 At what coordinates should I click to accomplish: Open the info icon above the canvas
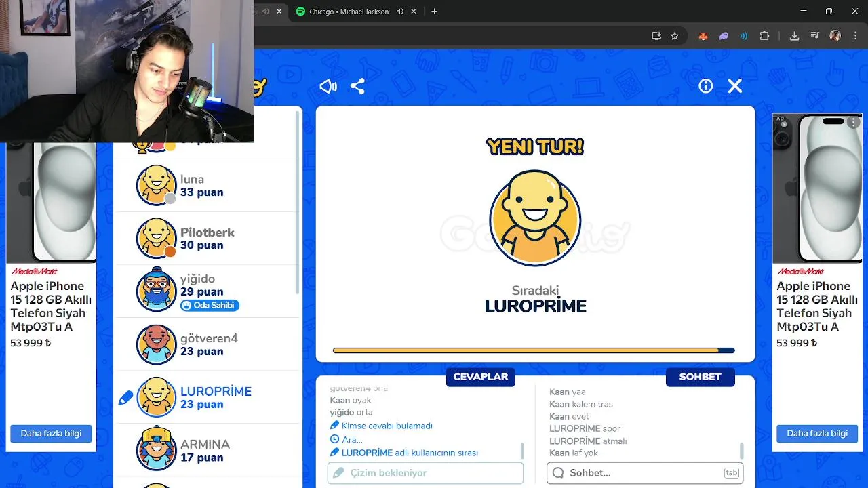(706, 86)
